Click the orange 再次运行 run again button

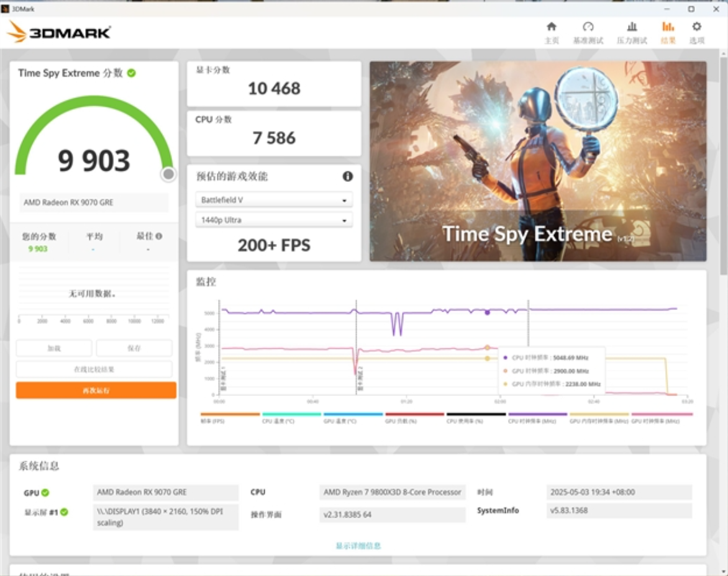(x=96, y=390)
